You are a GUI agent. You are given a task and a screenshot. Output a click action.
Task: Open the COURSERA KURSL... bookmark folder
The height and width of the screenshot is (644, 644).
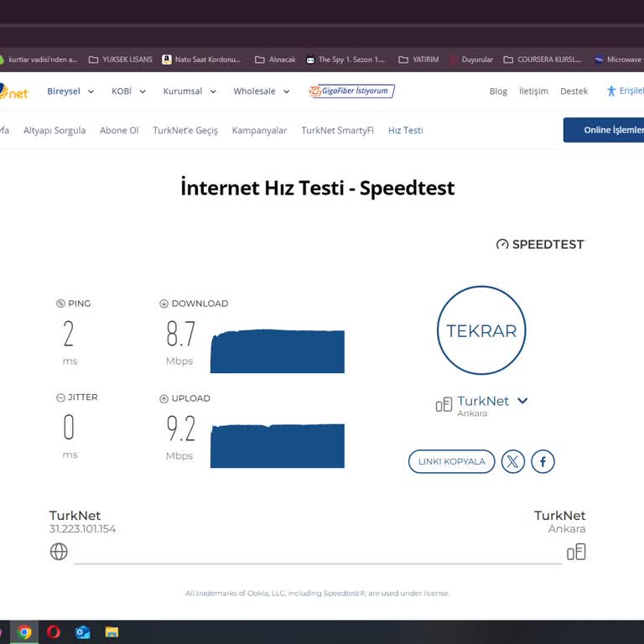click(543, 60)
